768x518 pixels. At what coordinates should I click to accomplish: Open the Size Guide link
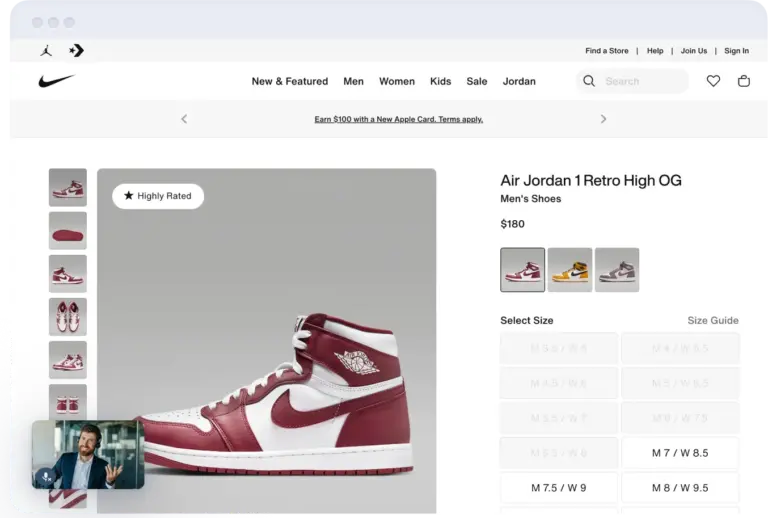pyautogui.click(x=712, y=321)
